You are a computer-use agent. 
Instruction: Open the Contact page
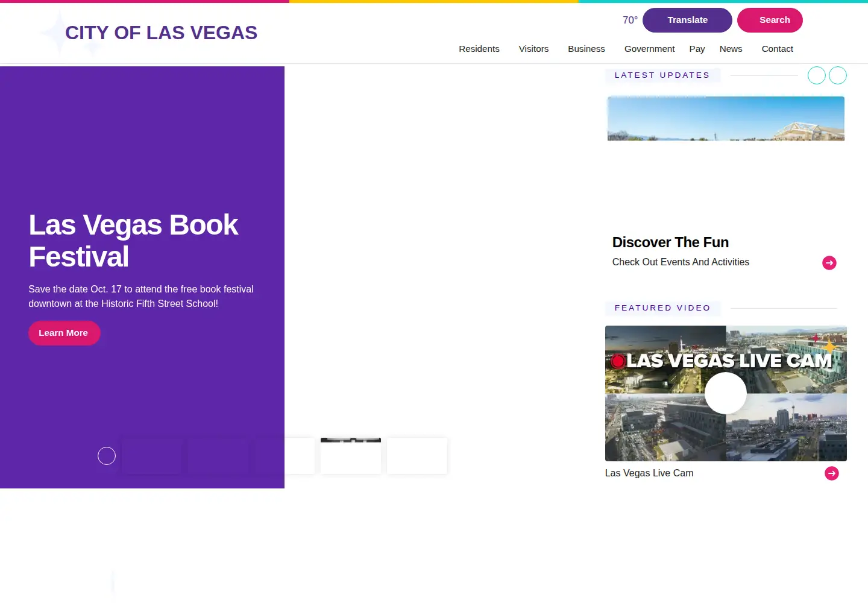777,49
